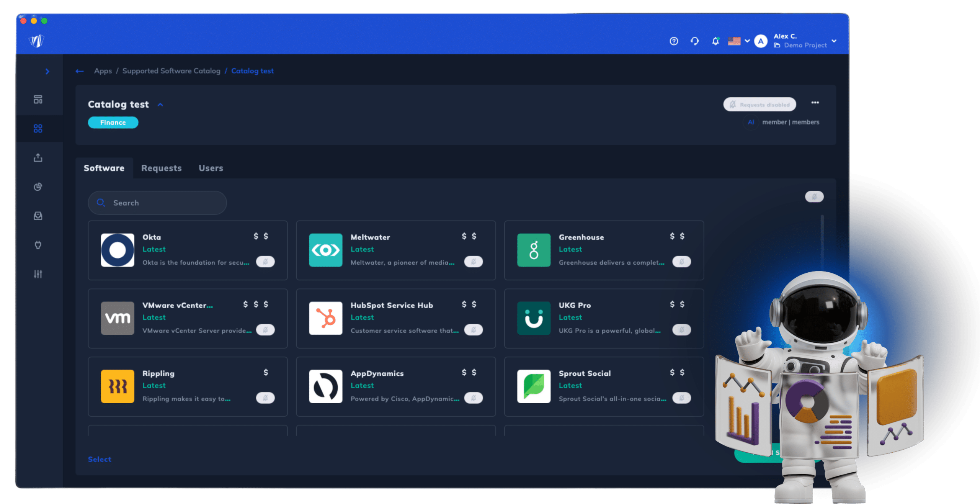Click the Greenhouse Latest version label
This screenshot has height=504, width=980.
pos(570,249)
